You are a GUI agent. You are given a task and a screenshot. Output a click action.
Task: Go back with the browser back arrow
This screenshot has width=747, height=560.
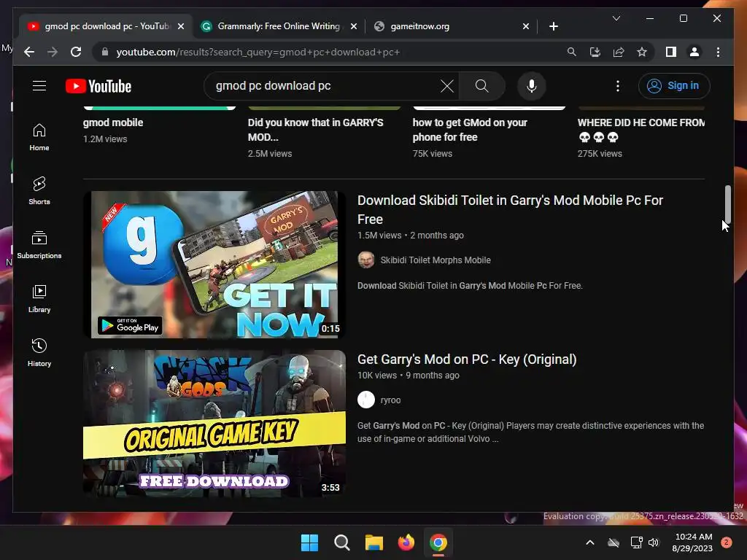pyautogui.click(x=29, y=52)
